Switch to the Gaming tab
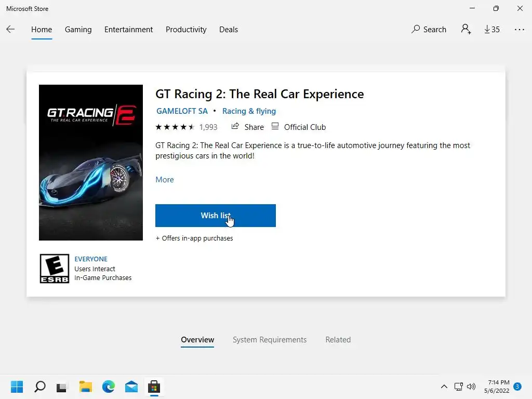532x399 pixels. (78, 30)
